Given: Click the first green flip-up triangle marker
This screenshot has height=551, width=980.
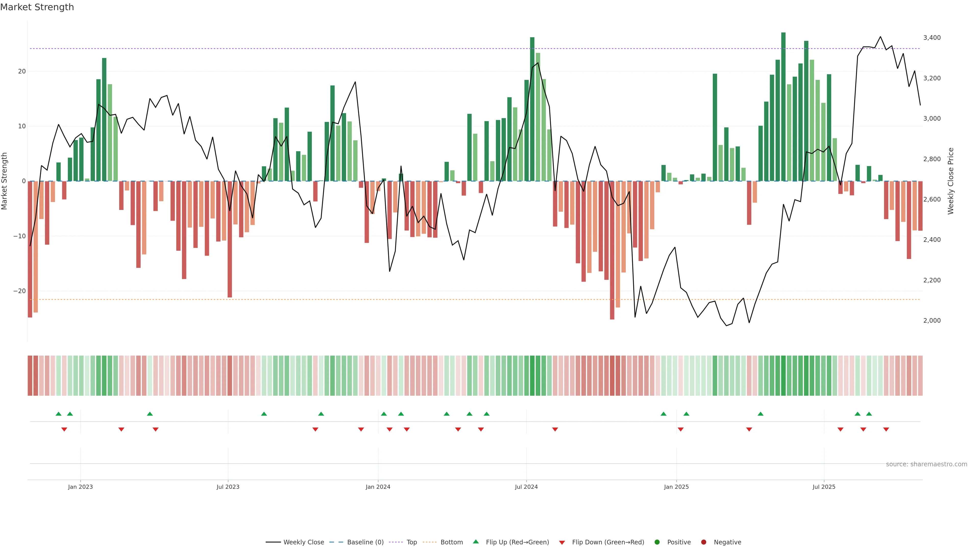Looking at the screenshot, I should click(x=58, y=414).
